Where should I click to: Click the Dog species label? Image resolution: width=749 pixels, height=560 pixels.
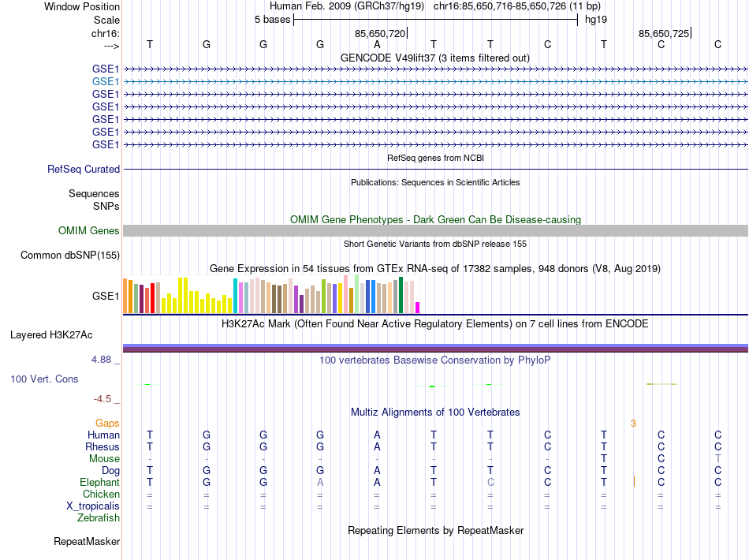(x=110, y=471)
